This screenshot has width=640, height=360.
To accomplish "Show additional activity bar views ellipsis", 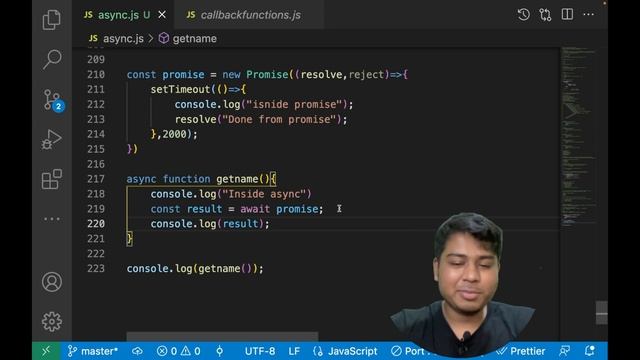I will [52, 219].
